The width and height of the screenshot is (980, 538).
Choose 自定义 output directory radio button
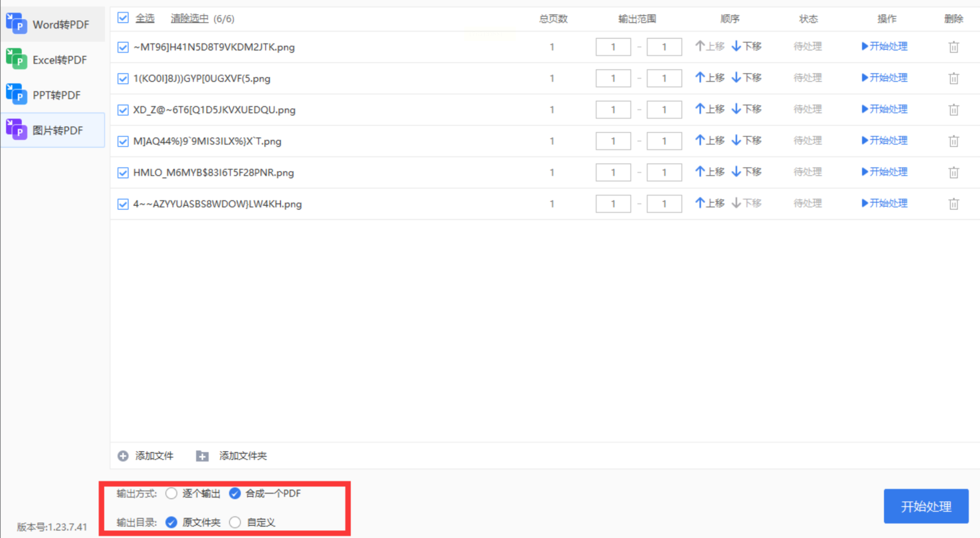tap(235, 522)
